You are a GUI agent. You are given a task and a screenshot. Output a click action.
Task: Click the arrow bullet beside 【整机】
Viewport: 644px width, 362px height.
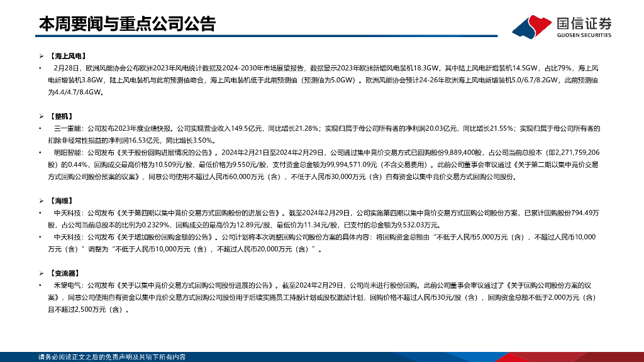(41, 116)
